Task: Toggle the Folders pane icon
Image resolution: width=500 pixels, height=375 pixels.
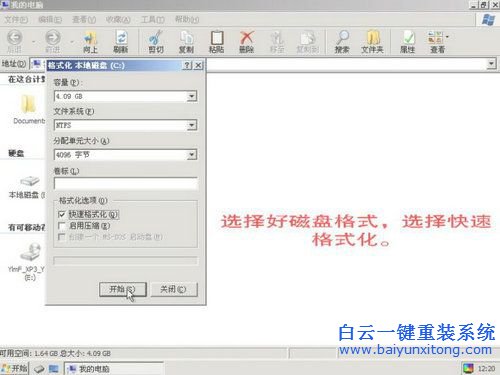Action: pos(373,38)
